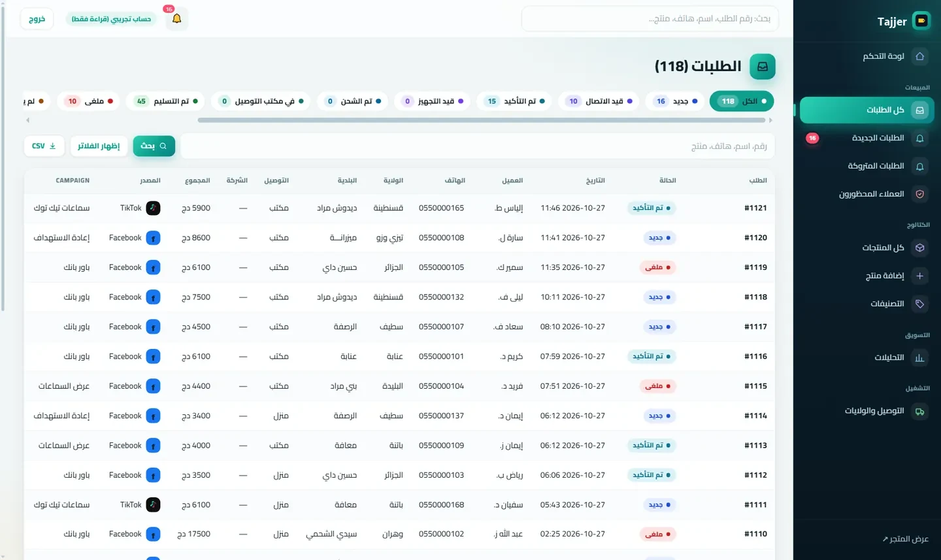Click order number #1116

coord(755,356)
